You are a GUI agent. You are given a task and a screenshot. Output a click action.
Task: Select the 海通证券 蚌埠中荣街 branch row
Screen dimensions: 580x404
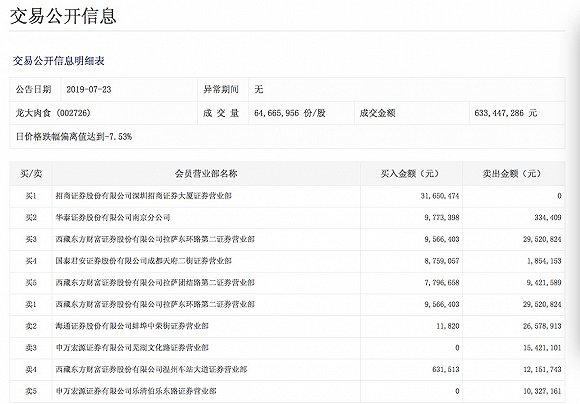(x=287, y=326)
